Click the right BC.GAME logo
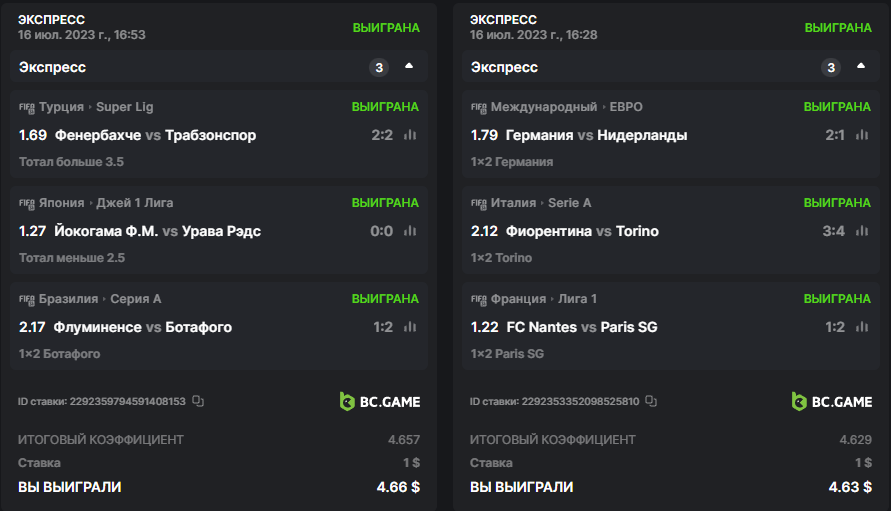The image size is (891, 511). [832, 402]
